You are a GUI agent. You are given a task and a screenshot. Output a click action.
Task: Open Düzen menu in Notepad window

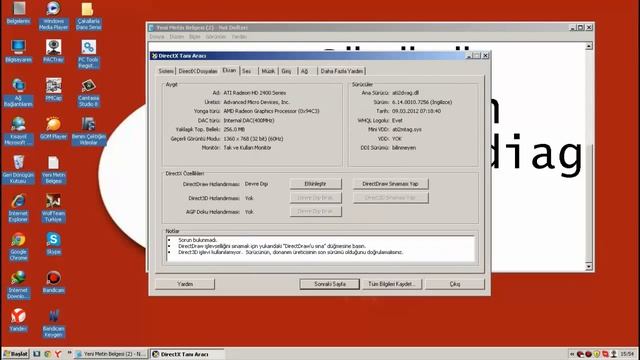pyautogui.click(x=176, y=37)
